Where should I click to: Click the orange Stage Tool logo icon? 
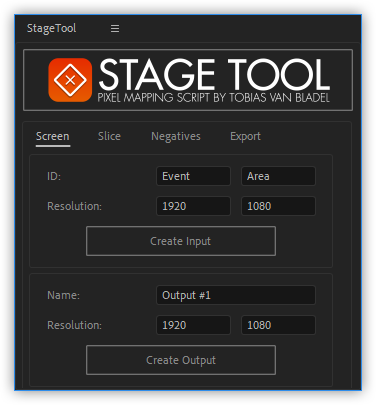tap(70, 80)
